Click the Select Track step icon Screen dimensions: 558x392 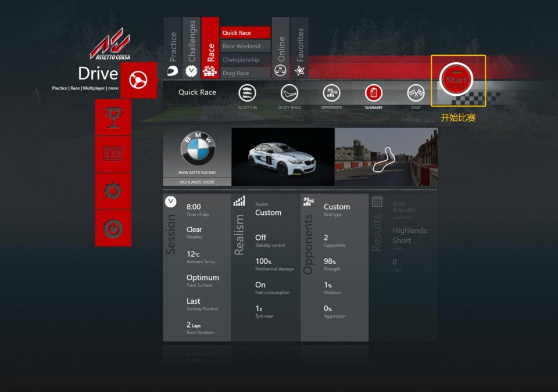click(x=289, y=93)
